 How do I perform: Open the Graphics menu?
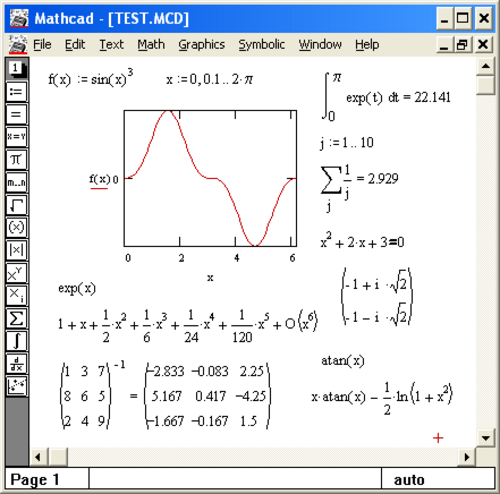click(x=202, y=45)
